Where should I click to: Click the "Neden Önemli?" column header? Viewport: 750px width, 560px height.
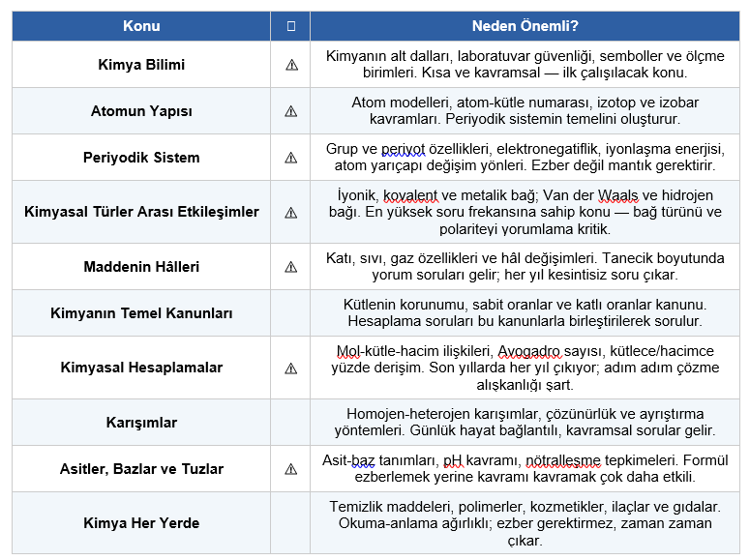pos(525,26)
